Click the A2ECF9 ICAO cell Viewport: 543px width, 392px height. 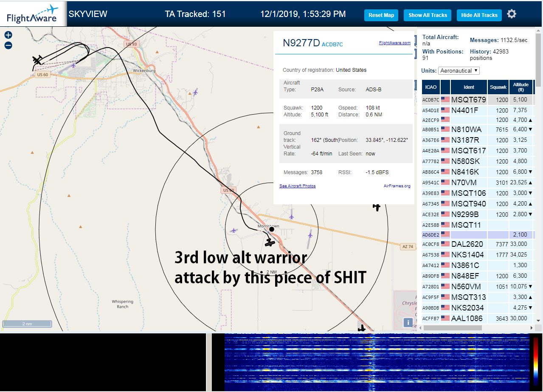click(431, 120)
